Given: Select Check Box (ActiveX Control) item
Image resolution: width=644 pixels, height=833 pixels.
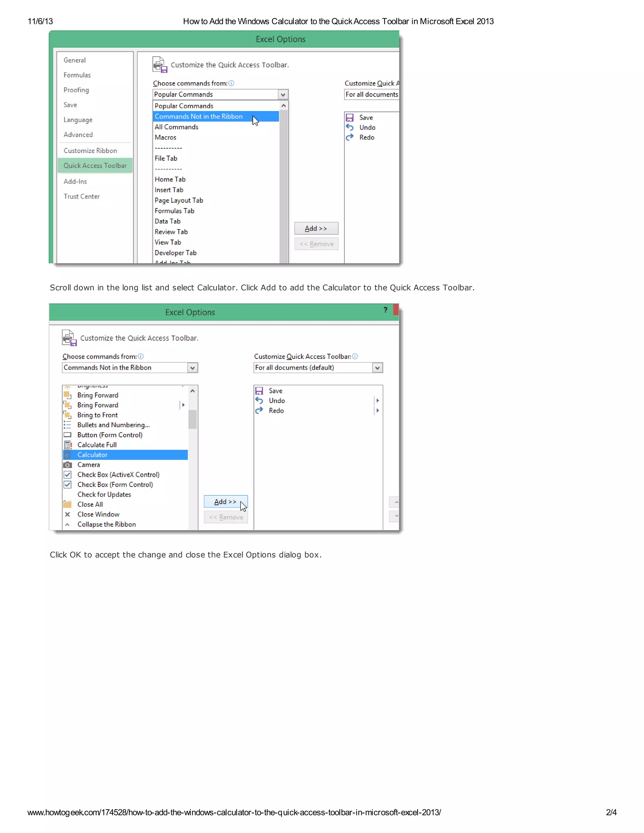Looking at the screenshot, I should tap(118, 474).
